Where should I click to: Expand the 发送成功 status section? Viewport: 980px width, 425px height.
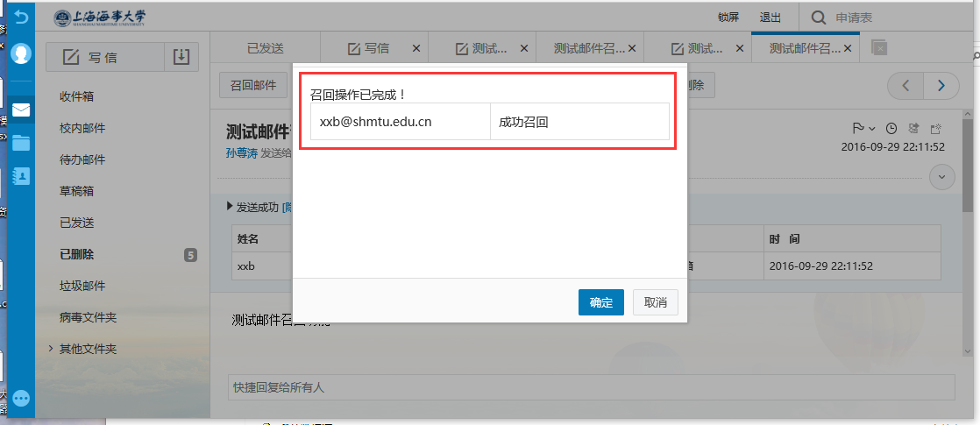pos(231,208)
